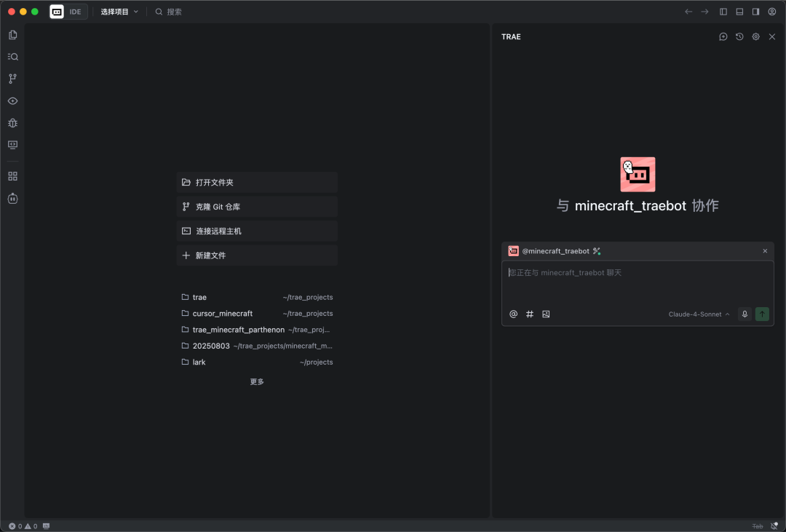Image resolution: width=786 pixels, height=532 pixels.
Task: Click errors and warnings count in status bar
Action: pos(23,526)
